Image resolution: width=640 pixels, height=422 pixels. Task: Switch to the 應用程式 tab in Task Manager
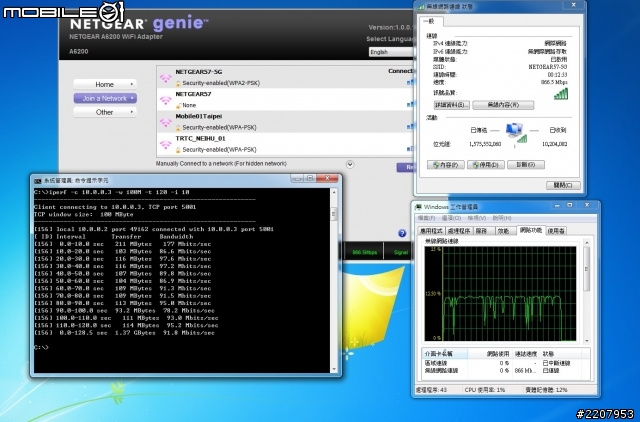click(x=432, y=231)
